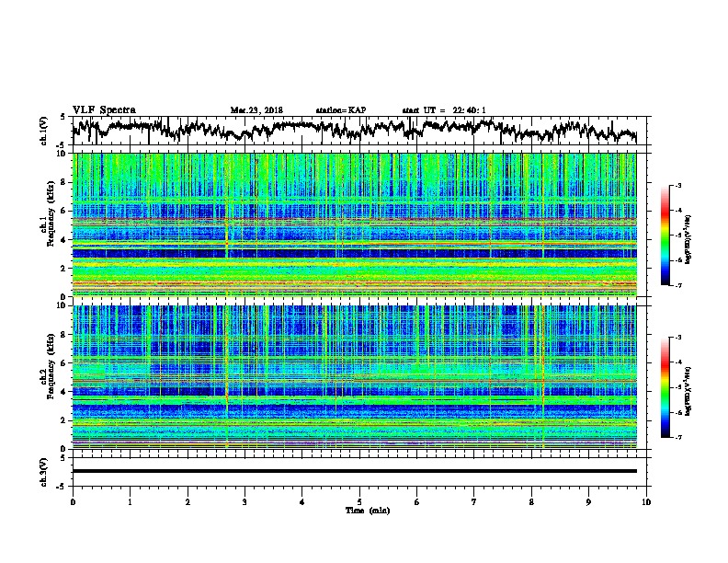728x563 pixels.
Task: Click time axis tick label "6"
Action: coord(417,502)
